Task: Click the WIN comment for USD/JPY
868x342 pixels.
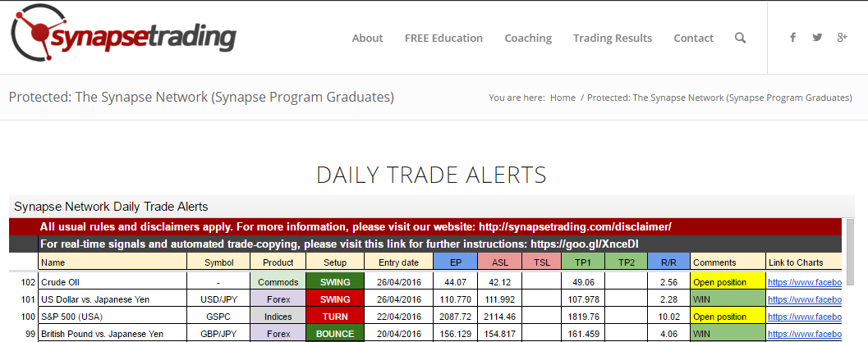Action: [728, 299]
